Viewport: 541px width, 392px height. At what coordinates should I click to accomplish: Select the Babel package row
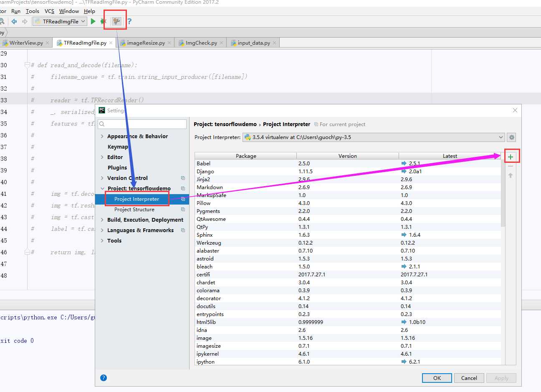tap(348, 164)
